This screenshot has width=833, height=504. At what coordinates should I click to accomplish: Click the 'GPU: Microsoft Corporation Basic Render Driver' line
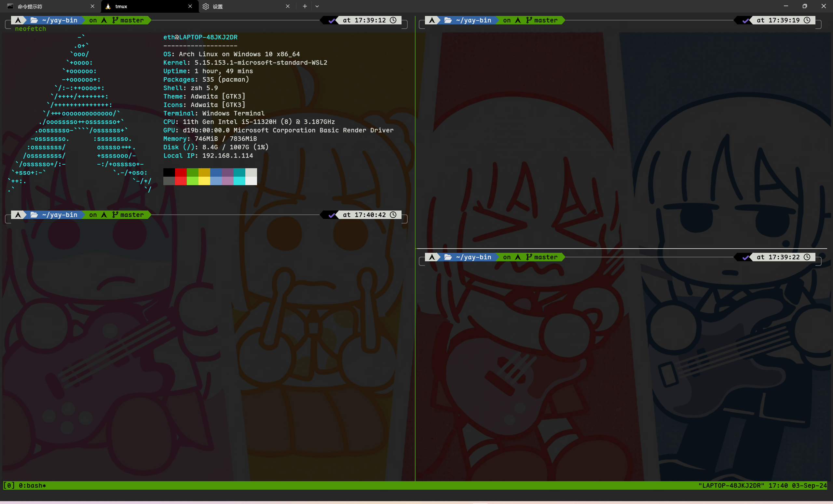[x=279, y=130]
